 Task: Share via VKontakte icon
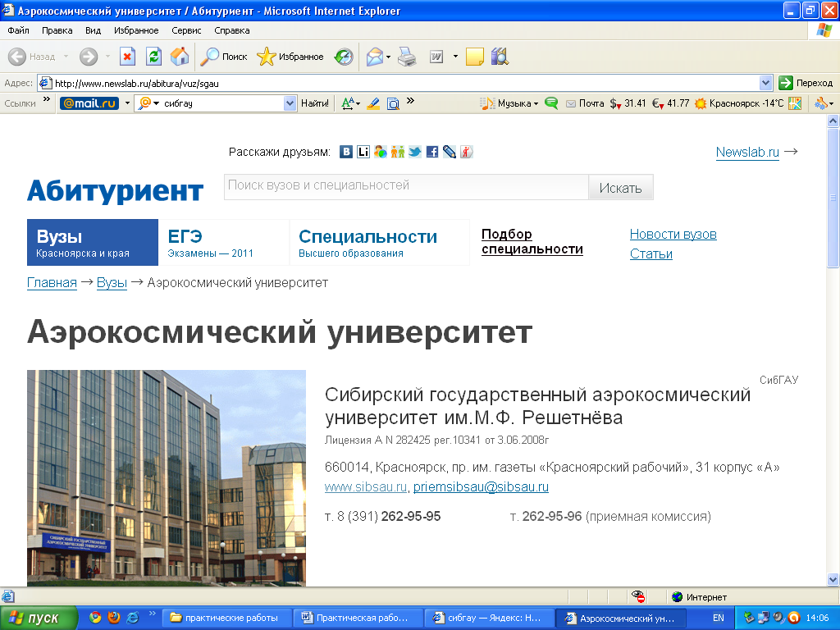(346, 152)
